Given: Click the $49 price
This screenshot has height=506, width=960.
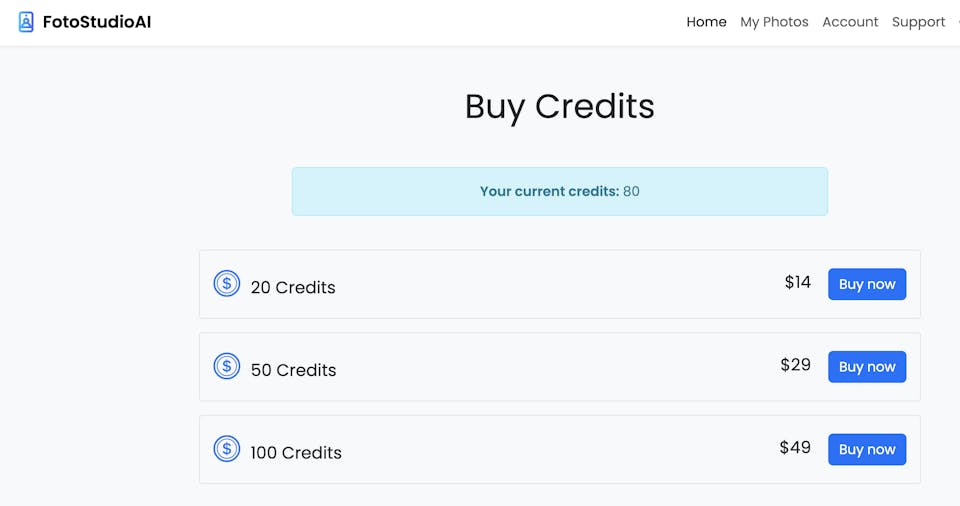Looking at the screenshot, I should click(796, 448).
